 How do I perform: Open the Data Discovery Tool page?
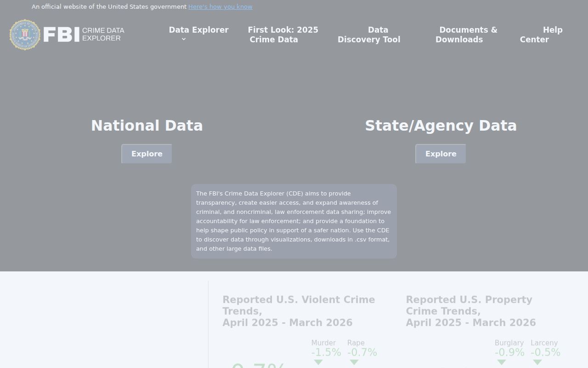click(369, 34)
